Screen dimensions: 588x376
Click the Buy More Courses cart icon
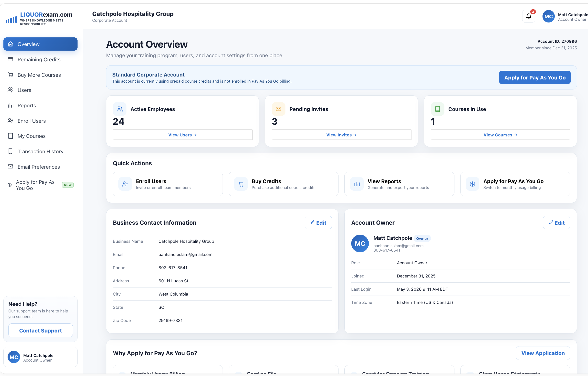coord(11,75)
